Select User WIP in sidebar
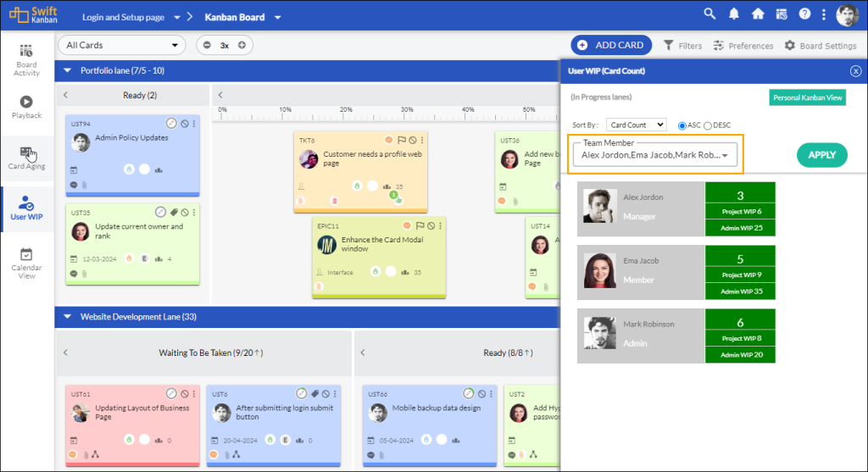Image resolution: width=868 pixels, height=472 pixels. click(x=26, y=208)
